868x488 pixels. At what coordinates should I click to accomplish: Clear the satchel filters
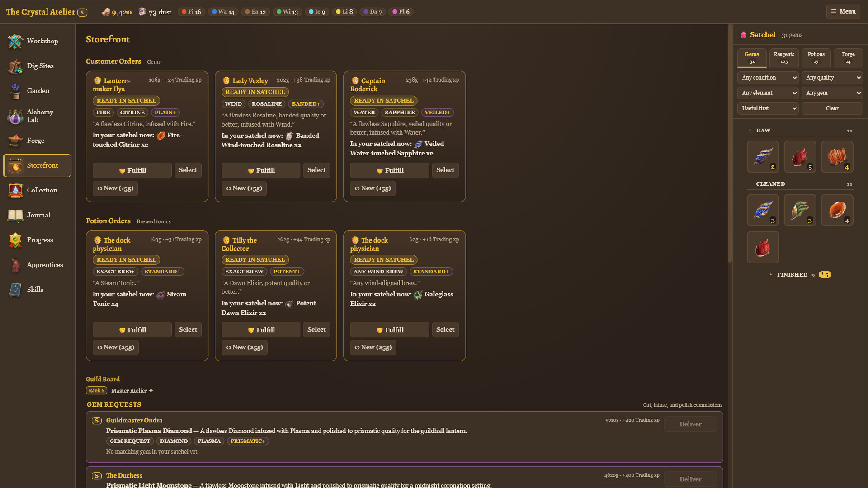pos(832,108)
